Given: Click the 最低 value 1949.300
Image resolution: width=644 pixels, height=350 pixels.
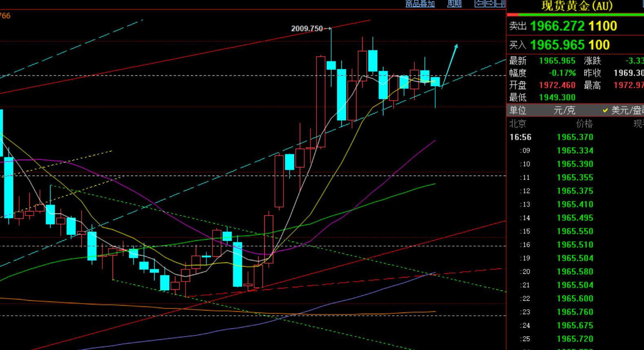Looking at the screenshot, I should tap(557, 97).
